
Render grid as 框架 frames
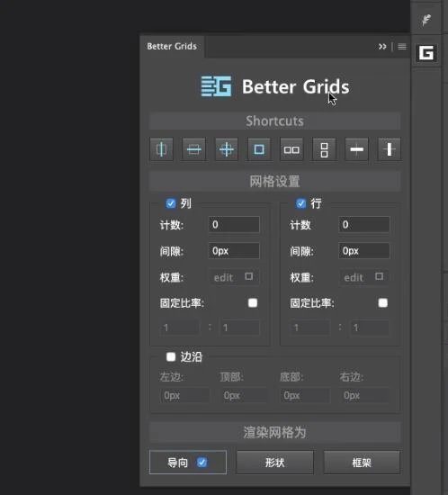362,463
